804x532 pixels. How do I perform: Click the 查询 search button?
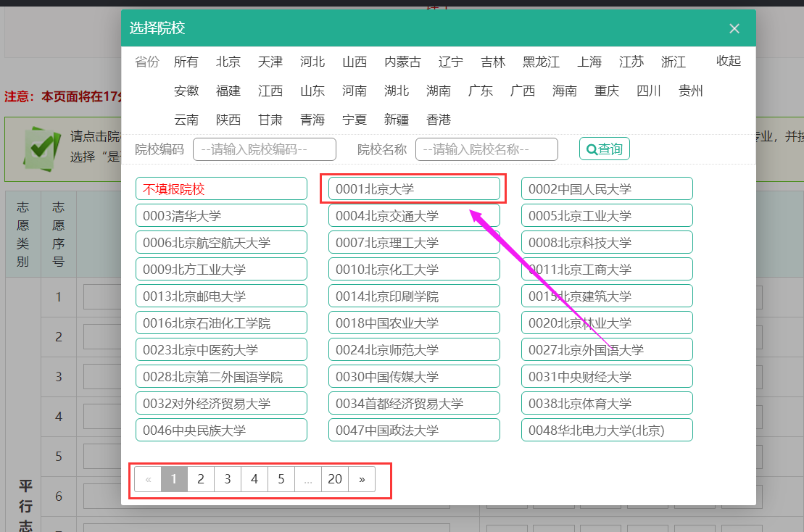(x=604, y=149)
